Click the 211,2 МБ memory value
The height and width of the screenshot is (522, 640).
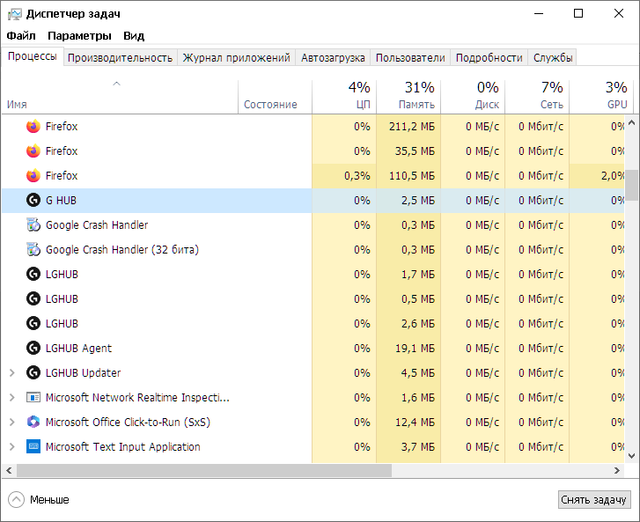coord(412,127)
